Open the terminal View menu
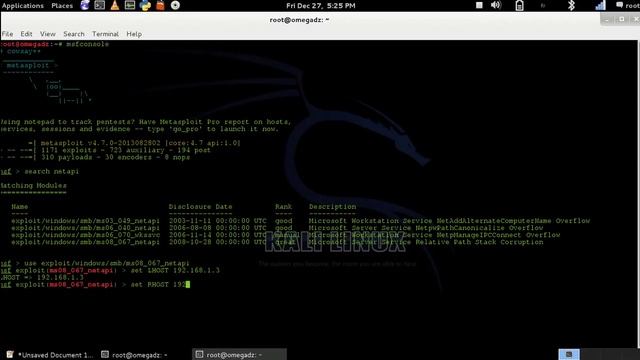Image resolution: width=640 pixels, height=360 pixels. (x=48, y=34)
